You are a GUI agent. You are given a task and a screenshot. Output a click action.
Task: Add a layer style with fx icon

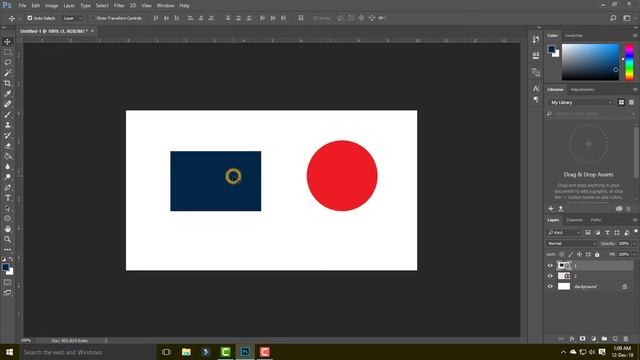(572, 339)
